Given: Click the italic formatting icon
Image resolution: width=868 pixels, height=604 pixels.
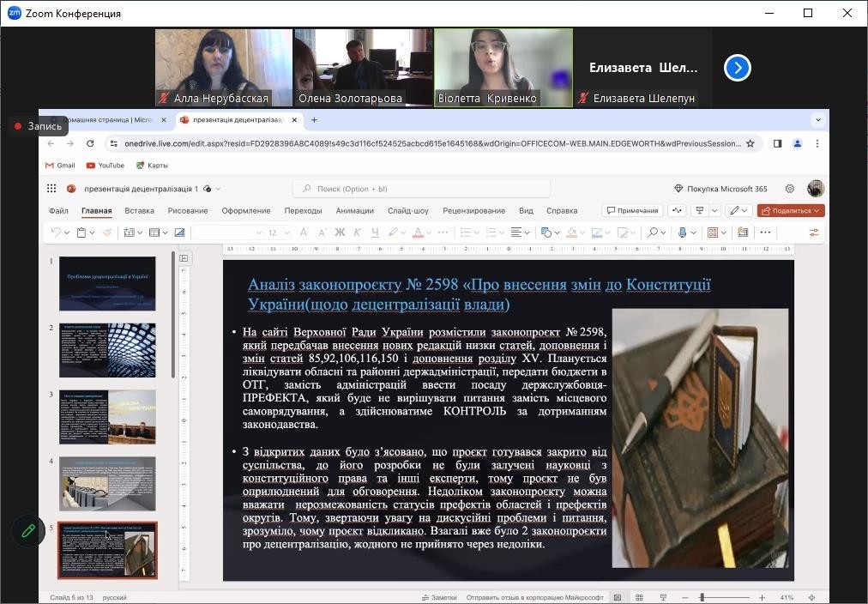Looking at the screenshot, I should click(359, 233).
